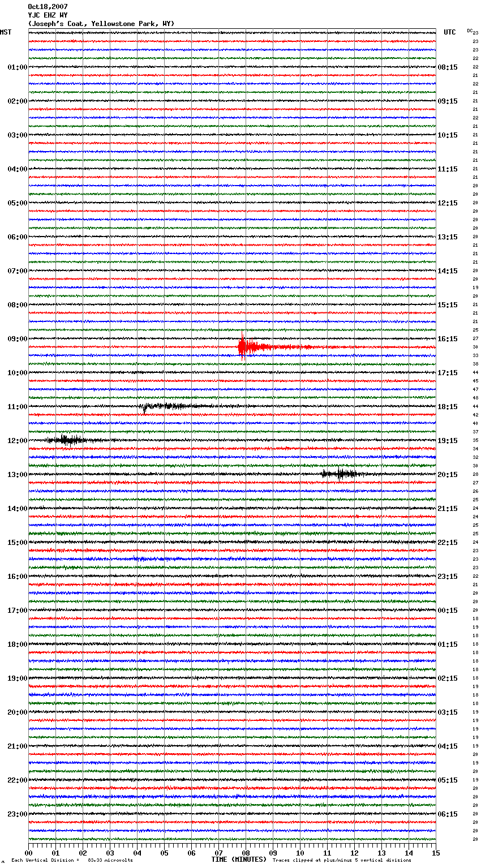
Task: Click the '19:00' MST time label
Action: click(x=17, y=678)
